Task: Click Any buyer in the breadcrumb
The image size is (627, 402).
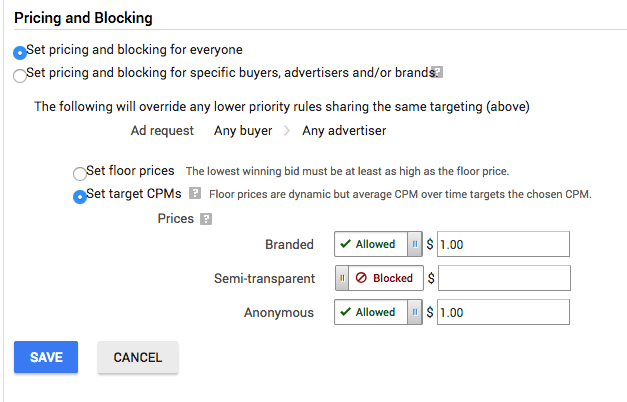Action: point(242,130)
